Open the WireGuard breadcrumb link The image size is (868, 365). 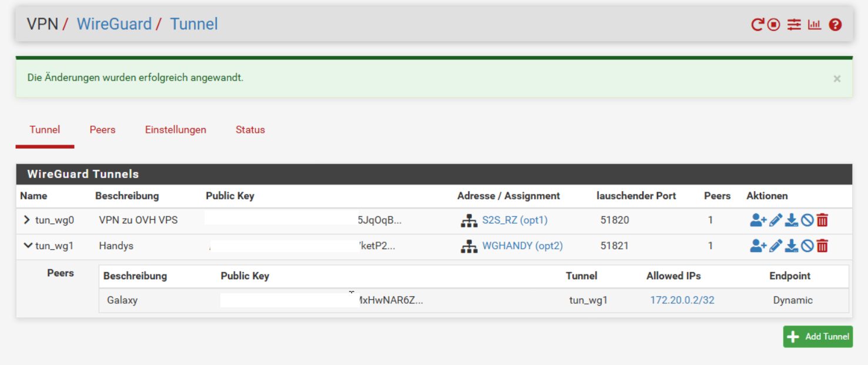pyautogui.click(x=114, y=24)
